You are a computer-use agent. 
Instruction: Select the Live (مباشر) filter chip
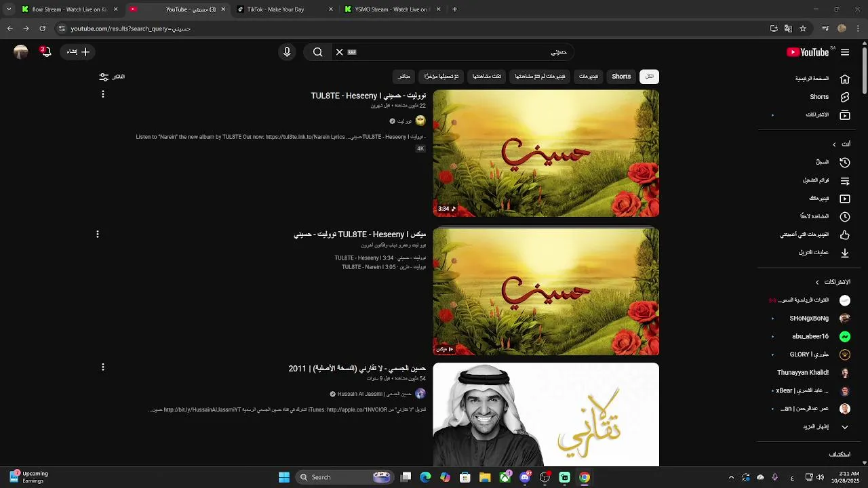pos(404,77)
